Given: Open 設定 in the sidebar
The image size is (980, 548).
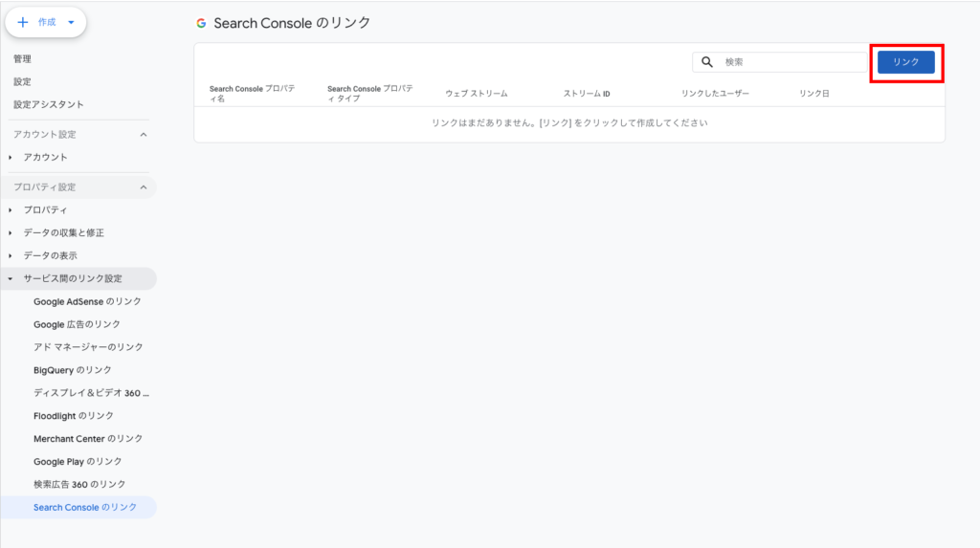Looking at the screenshot, I should [23, 82].
